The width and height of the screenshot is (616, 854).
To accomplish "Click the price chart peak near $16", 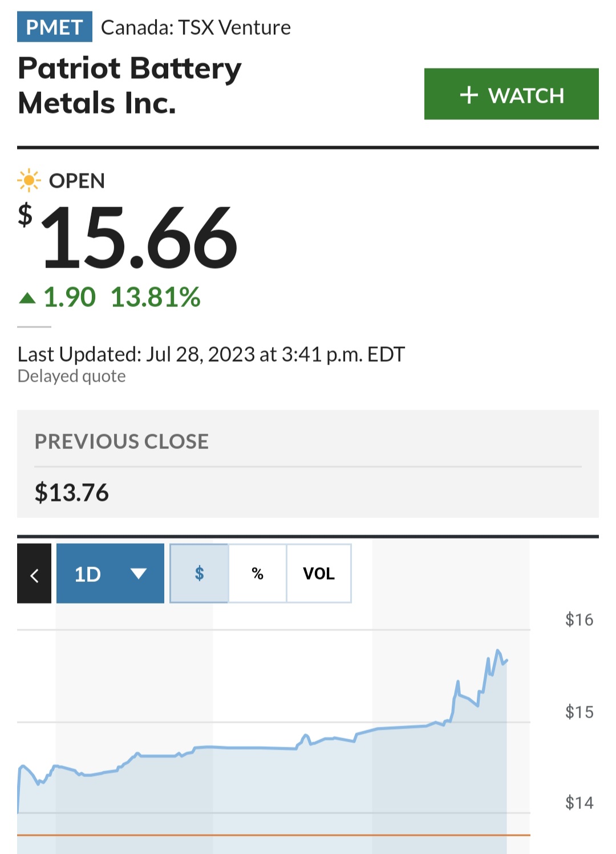I will pyautogui.click(x=497, y=650).
